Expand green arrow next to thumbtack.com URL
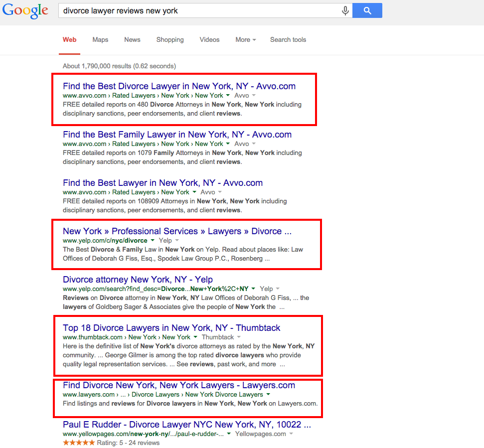 pos(195,337)
